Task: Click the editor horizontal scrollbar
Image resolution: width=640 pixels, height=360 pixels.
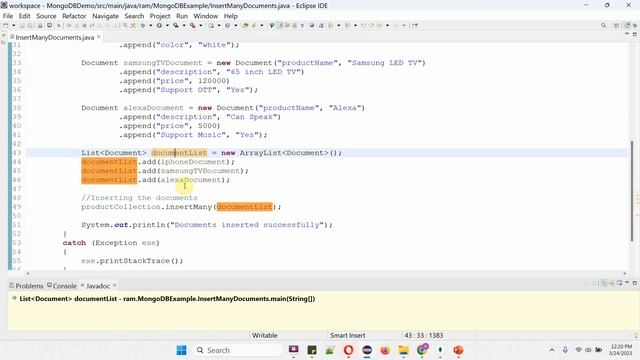Action: click(327, 273)
